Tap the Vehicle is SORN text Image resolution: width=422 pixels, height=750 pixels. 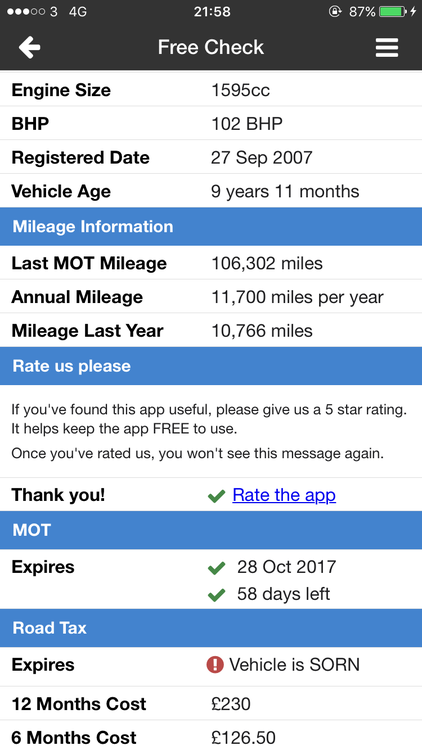point(294,665)
